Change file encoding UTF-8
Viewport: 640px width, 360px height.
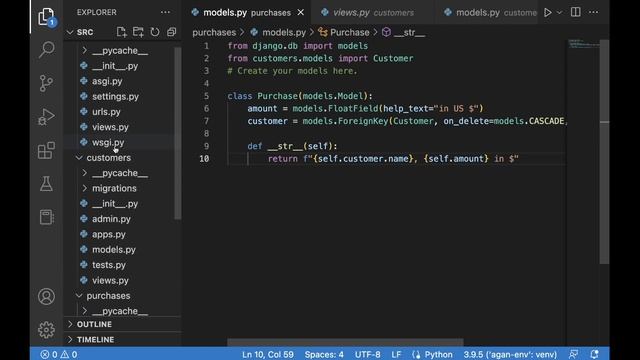pyautogui.click(x=367, y=354)
